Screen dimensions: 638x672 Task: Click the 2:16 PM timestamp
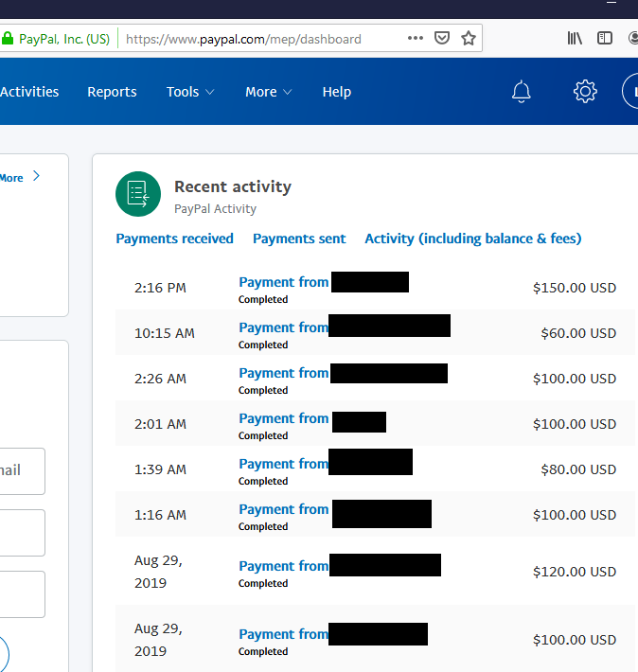(160, 288)
